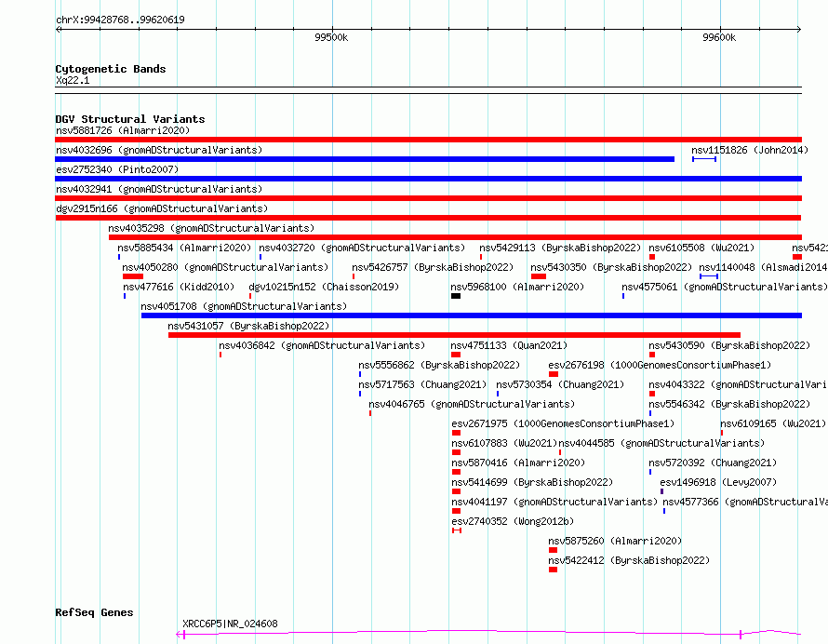This screenshot has height=644, width=828.
Task: Select the Xq22.1 cytogenetic band
Action: coord(428,90)
